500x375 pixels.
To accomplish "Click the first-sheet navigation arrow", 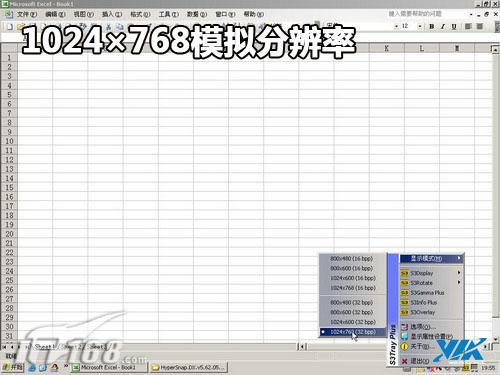I will tap(4, 347).
